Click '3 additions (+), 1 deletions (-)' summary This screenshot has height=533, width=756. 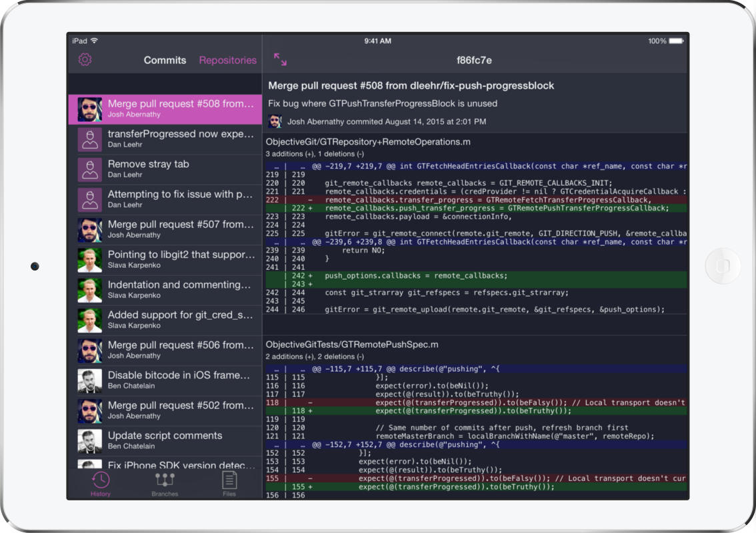(x=315, y=154)
